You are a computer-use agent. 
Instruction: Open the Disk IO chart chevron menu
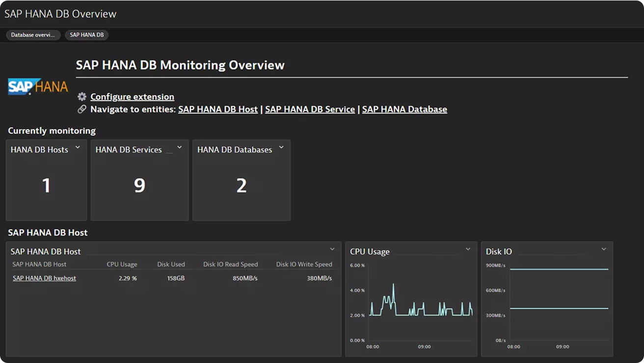tap(604, 250)
